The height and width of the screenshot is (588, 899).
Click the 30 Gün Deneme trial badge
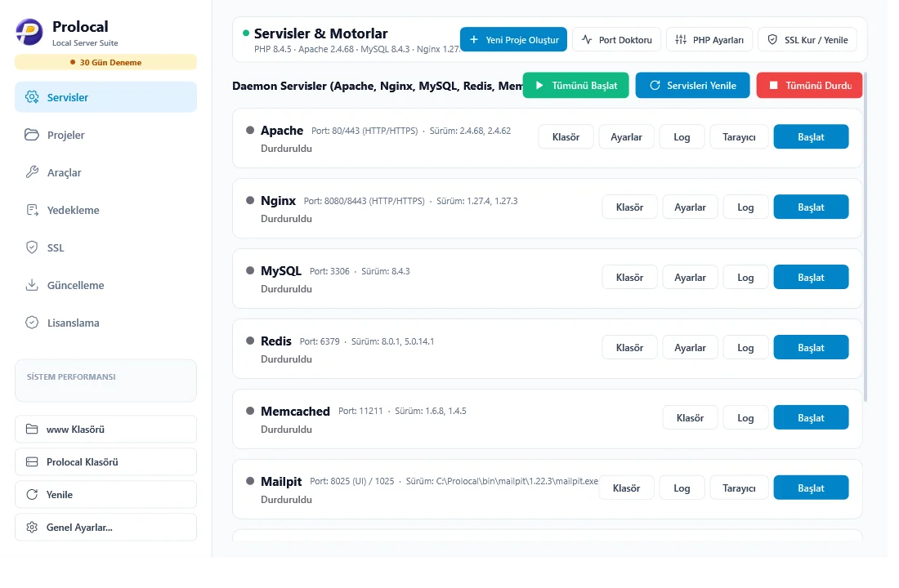point(106,62)
